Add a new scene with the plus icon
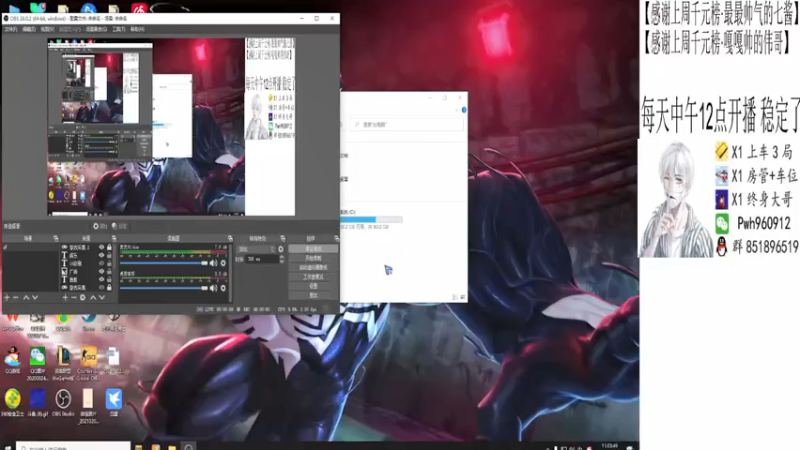This screenshot has width=800, height=450. click(x=7, y=297)
